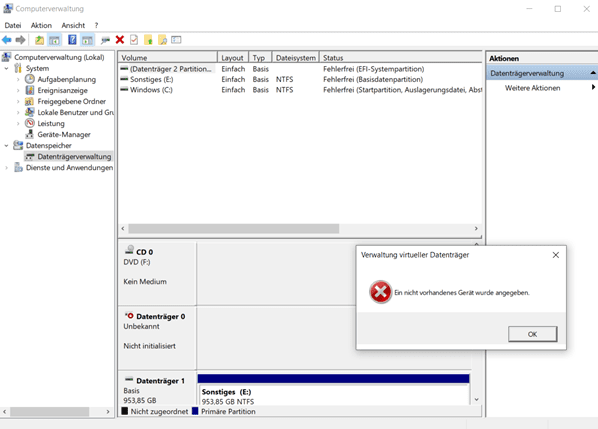The height and width of the screenshot is (429, 598).
Task: Sort by the Layout column header
Action: [233, 58]
